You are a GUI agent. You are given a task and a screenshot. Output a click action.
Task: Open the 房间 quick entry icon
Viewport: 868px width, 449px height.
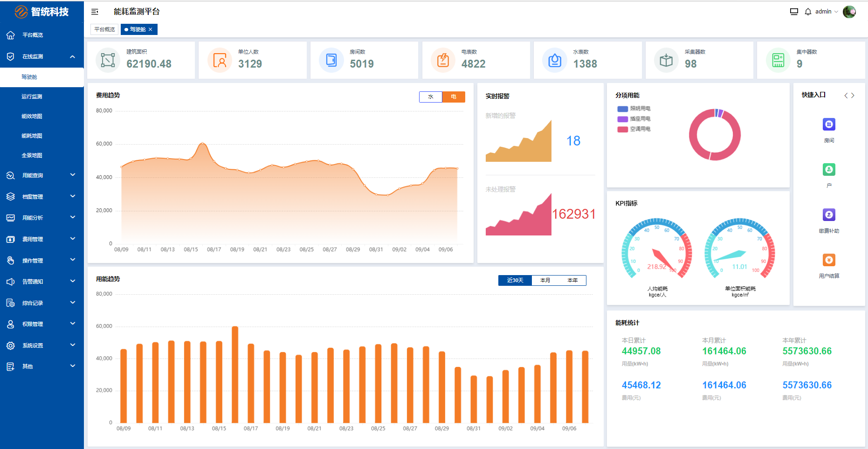pos(829,124)
